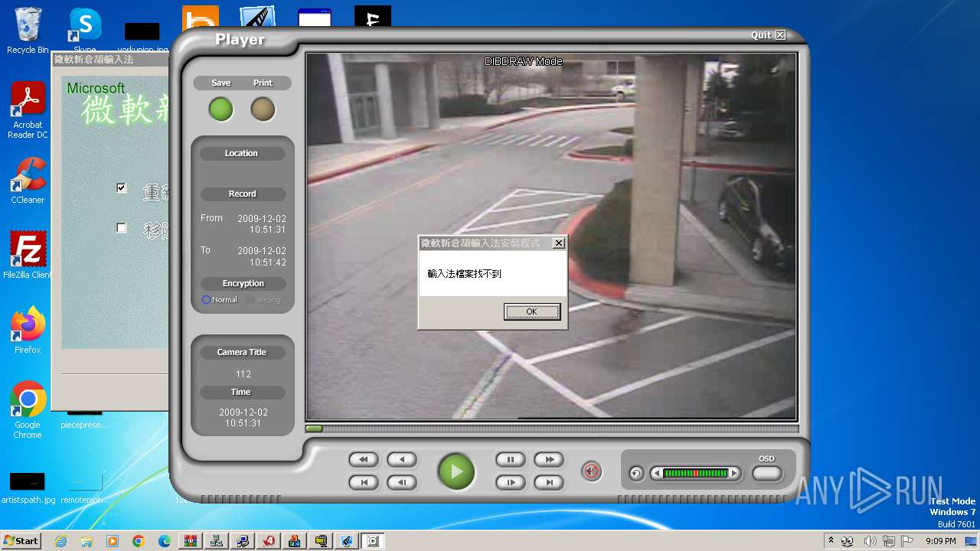Click the playback progress bar below video
Image resolution: width=980 pixels, height=551 pixels.
click(550, 429)
